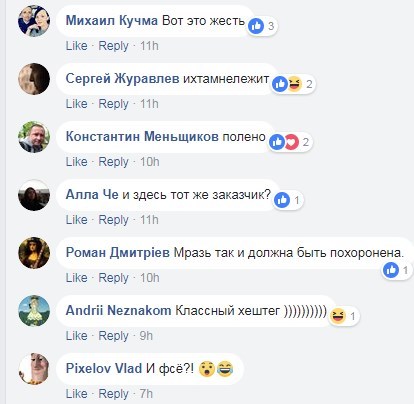Visit Andrii Neznakom's profile via his name

[x=118, y=310]
